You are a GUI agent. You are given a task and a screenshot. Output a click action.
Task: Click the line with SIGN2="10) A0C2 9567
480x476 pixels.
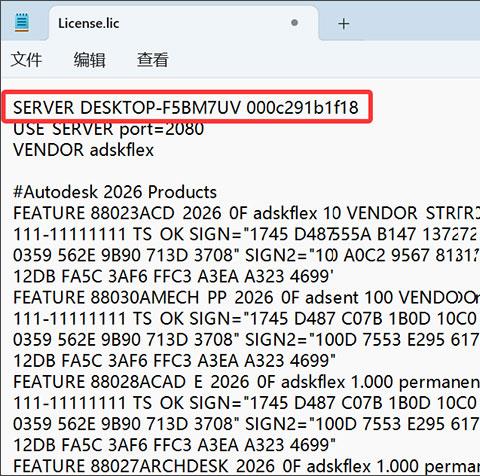pos(246,255)
